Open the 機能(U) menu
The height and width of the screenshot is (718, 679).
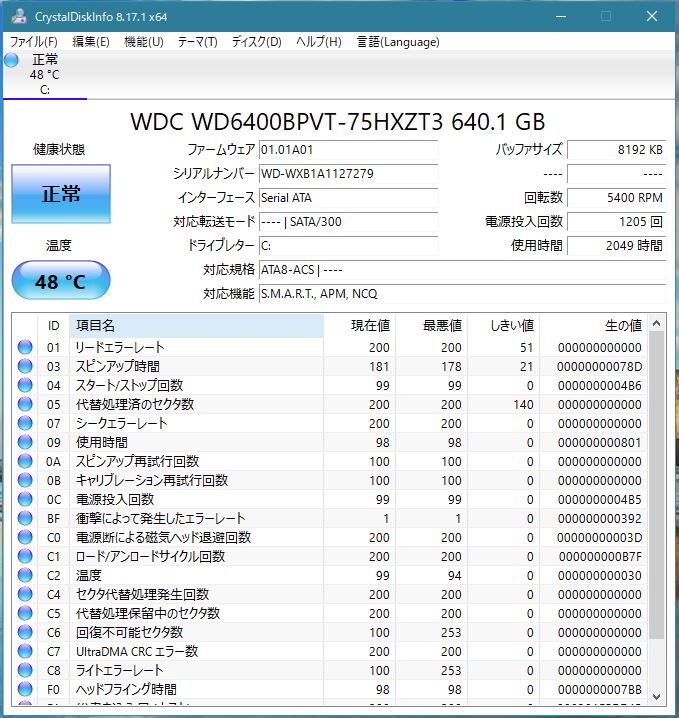point(144,42)
